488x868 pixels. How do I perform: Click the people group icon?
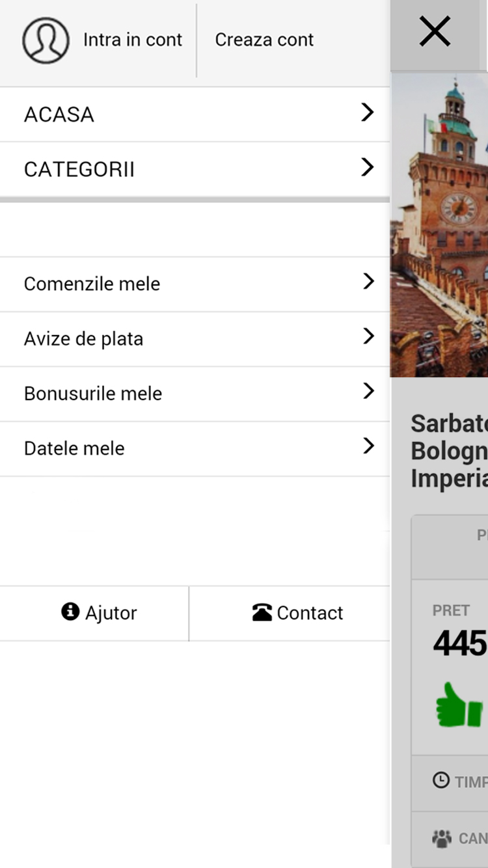442,838
